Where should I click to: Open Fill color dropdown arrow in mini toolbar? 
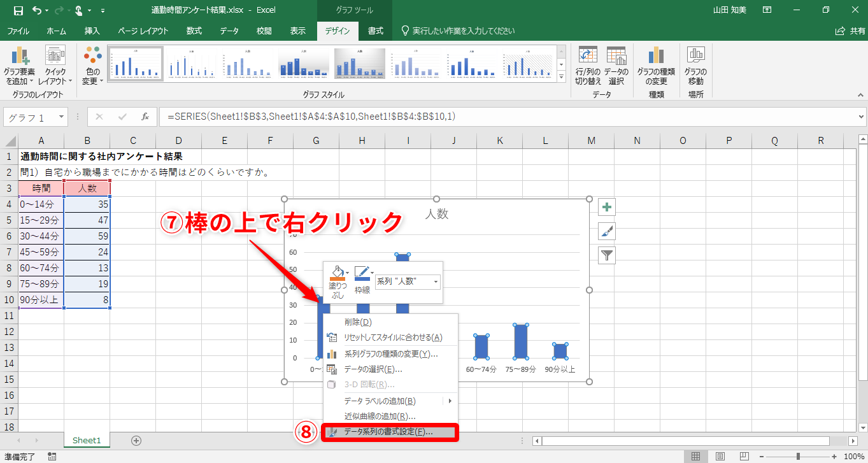pos(347,273)
